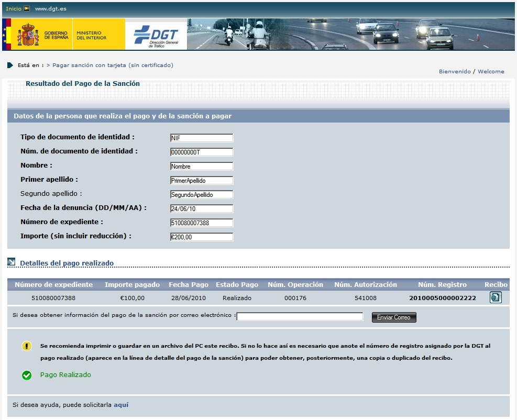
Task: Open the aquí help link
Action: coord(121,405)
